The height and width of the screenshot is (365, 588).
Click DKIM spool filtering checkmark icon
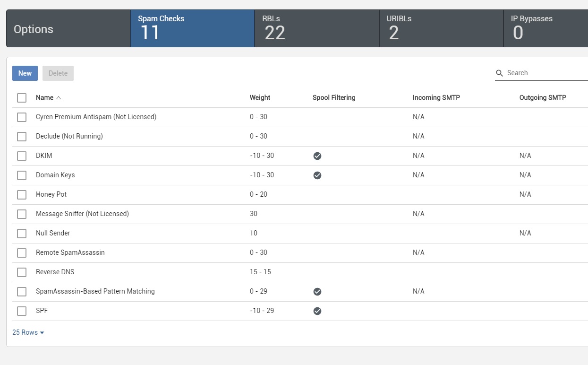317,156
